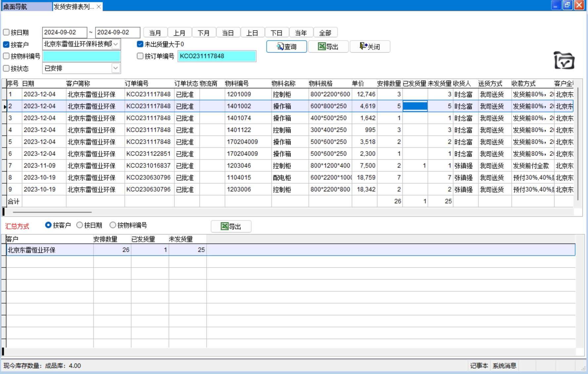The width and height of the screenshot is (588, 374).
Task: Click the top 导出 Excel export button
Action: click(328, 47)
